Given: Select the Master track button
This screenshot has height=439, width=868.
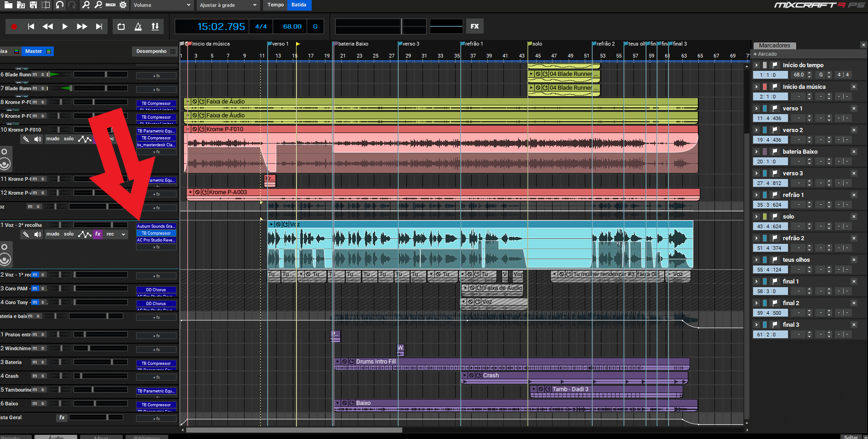Looking at the screenshot, I should point(38,52).
